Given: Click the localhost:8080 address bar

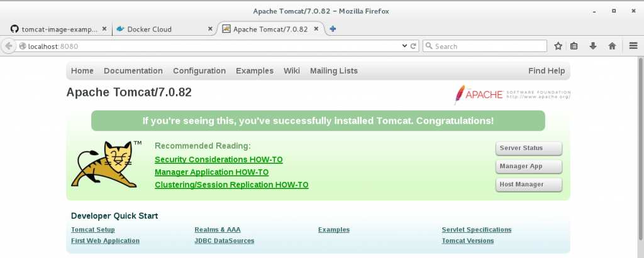Looking at the screenshot, I should tap(214, 46).
